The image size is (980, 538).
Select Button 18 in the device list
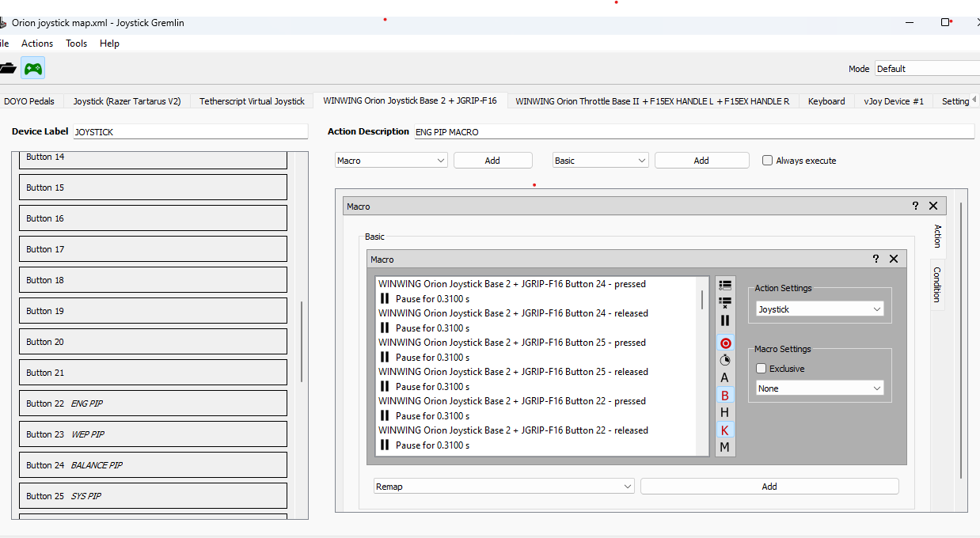pyautogui.click(x=153, y=280)
